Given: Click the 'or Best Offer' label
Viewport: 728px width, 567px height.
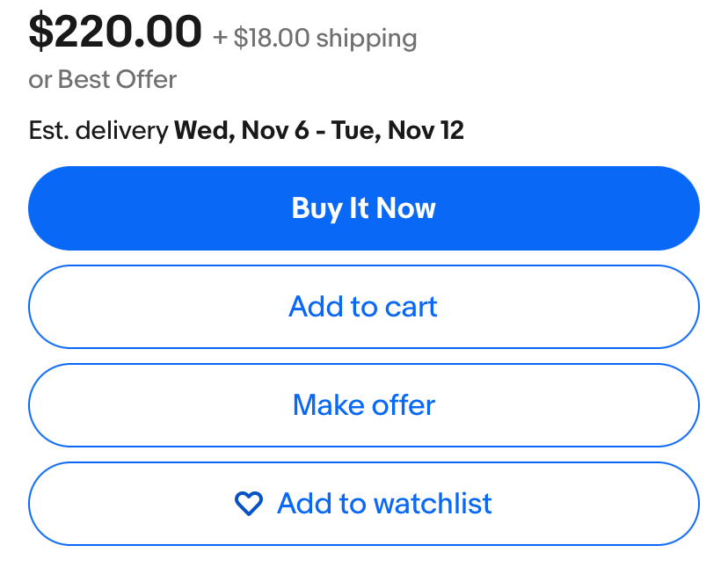Looking at the screenshot, I should (x=103, y=79).
